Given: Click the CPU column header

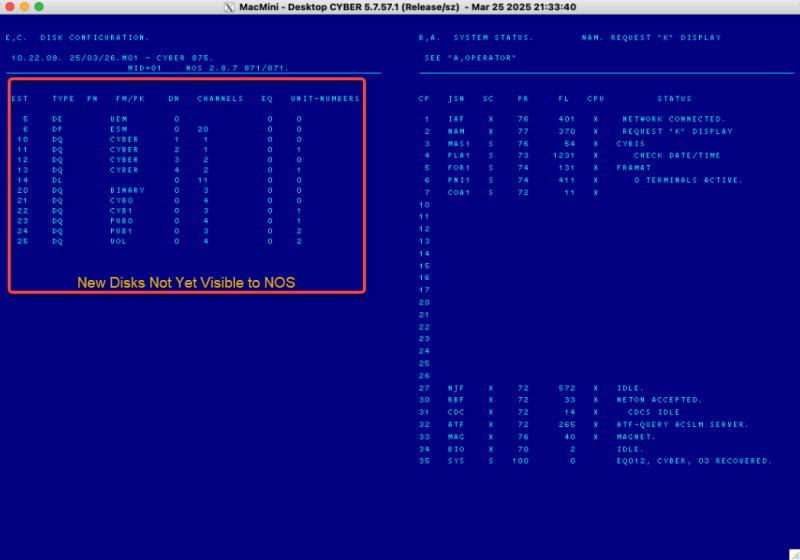Looking at the screenshot, I should [595, 98].
